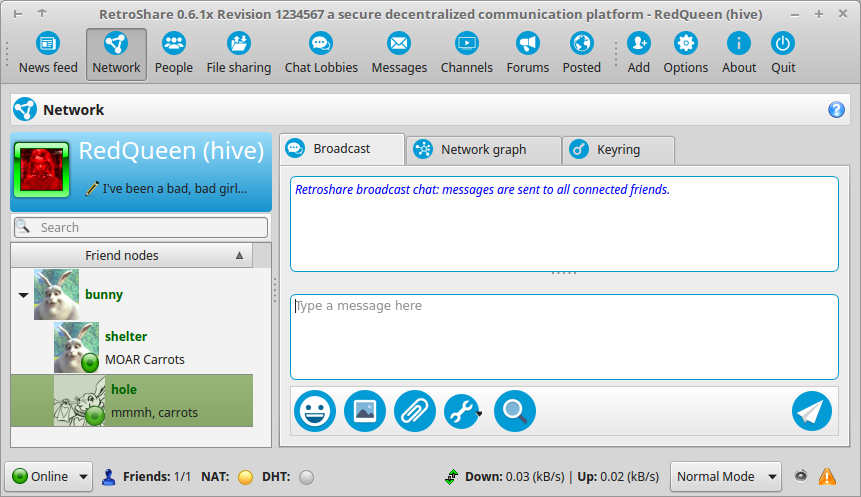
Task: Switch to the Network graph tab
Action: tap(484, 149)
